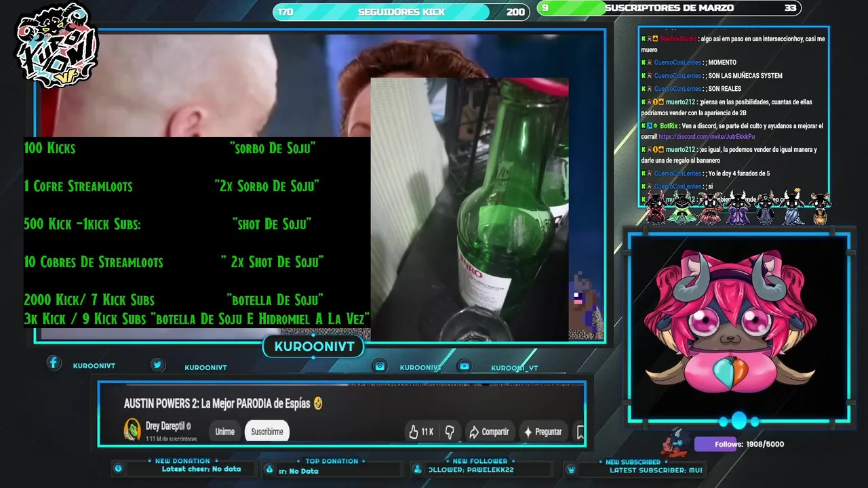Click the '2000 Kick/ 7 Kick Subs' reward line
This screenshot has width=868, height=488.
(174, 300)
